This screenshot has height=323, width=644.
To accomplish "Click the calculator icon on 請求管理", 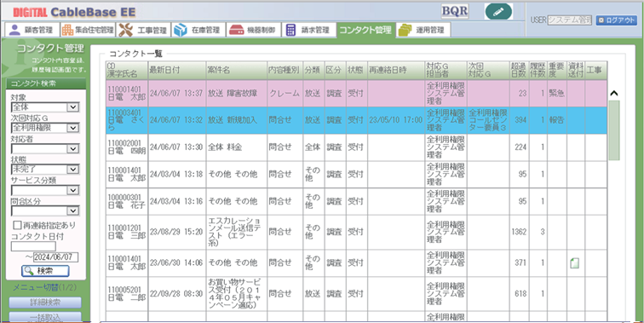I will tap(290, 30).
